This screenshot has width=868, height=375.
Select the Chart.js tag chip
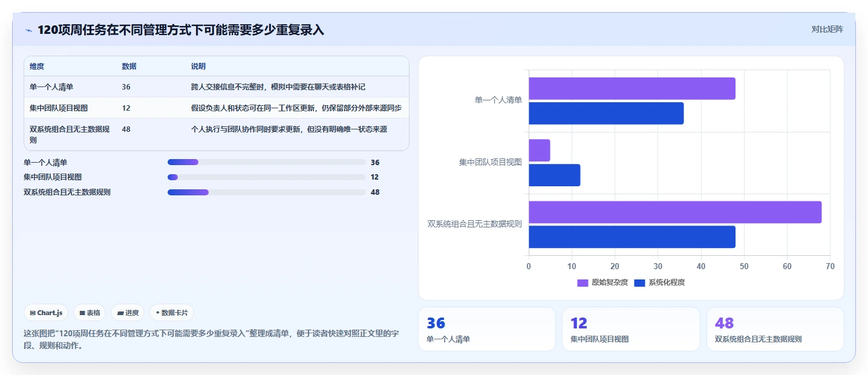pos(46,313)
